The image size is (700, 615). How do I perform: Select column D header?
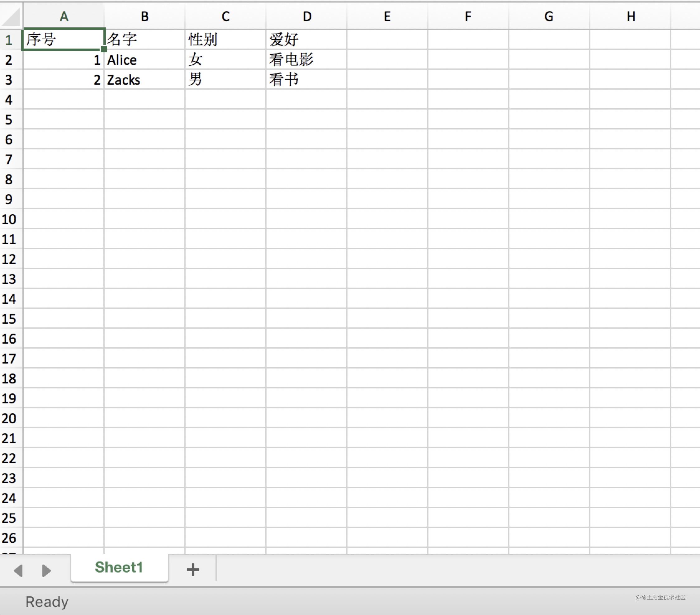pyautogui.click(x=306, y=16)
